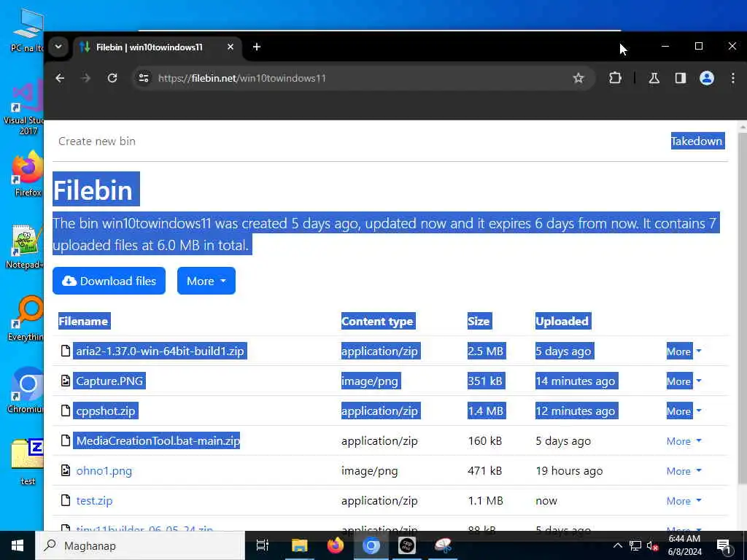Expand More menu for test.zip row
The height and width of the screenshot is (560, 747).
684,501
